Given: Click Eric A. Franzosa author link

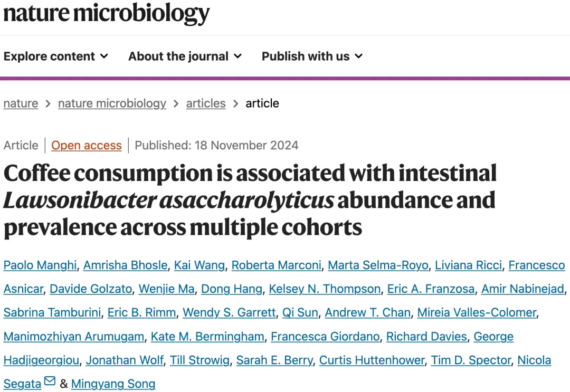Looking at the screenshot, I should point(431,289).
